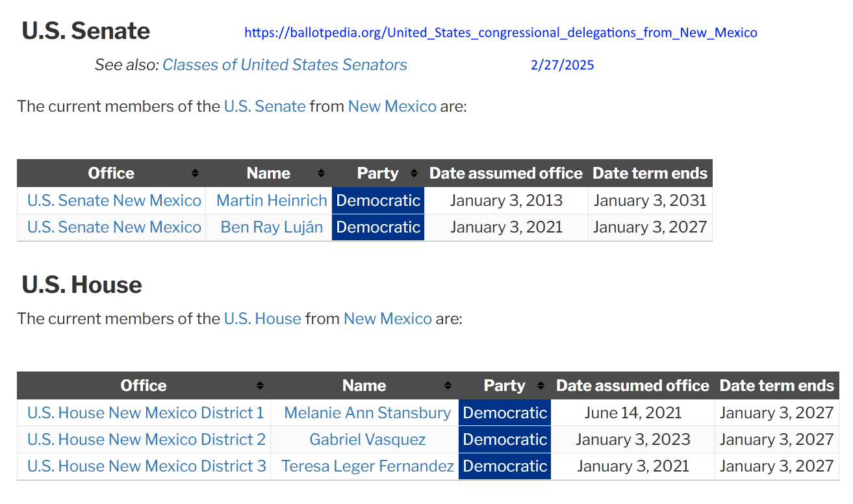Click Stansbury's January 3, 2027 term end
The height and width of the screenshot is (504, 853).
(x=776, y=413)
